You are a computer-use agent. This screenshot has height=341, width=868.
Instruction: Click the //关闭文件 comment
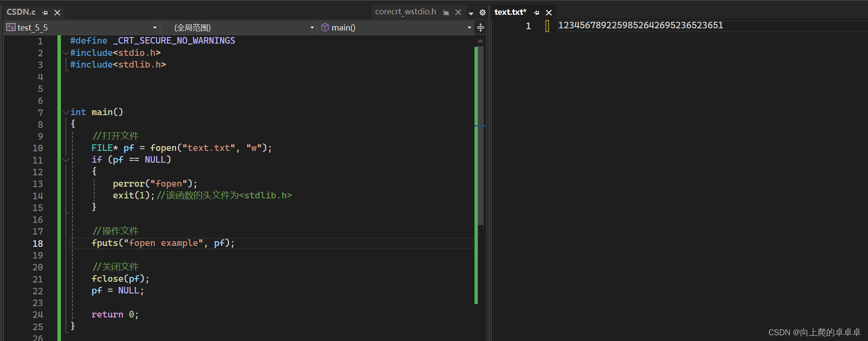coord(115,267)
